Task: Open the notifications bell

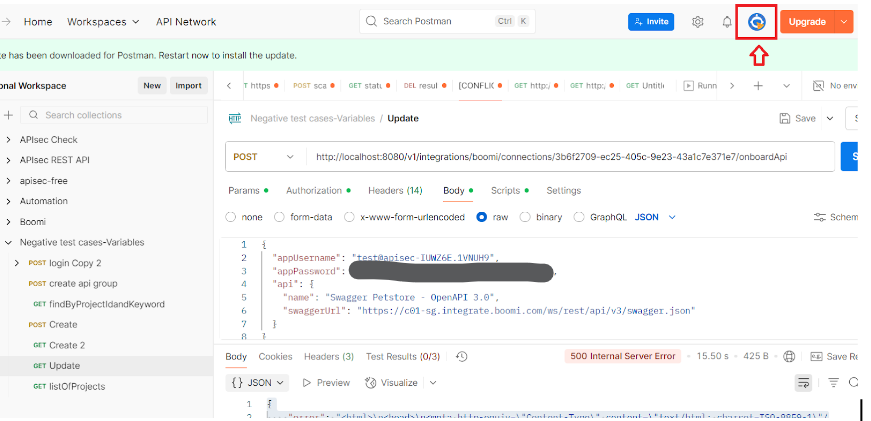Action: click(727, 22)
